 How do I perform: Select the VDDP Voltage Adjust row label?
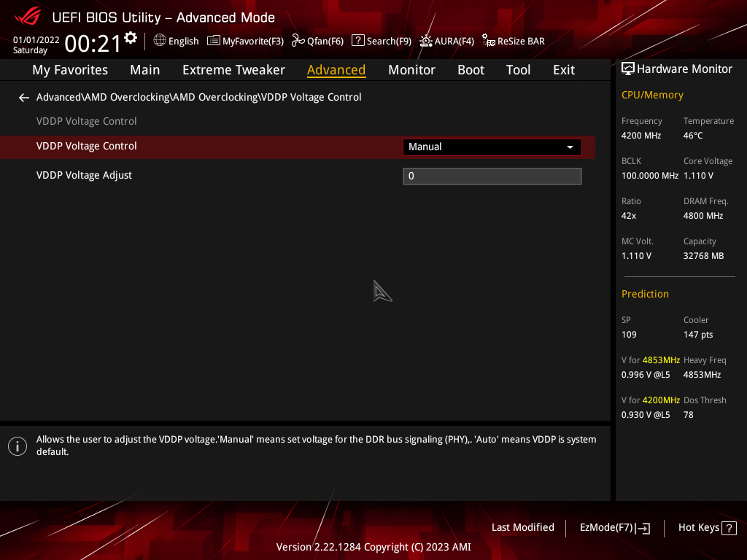pos(84,175)
